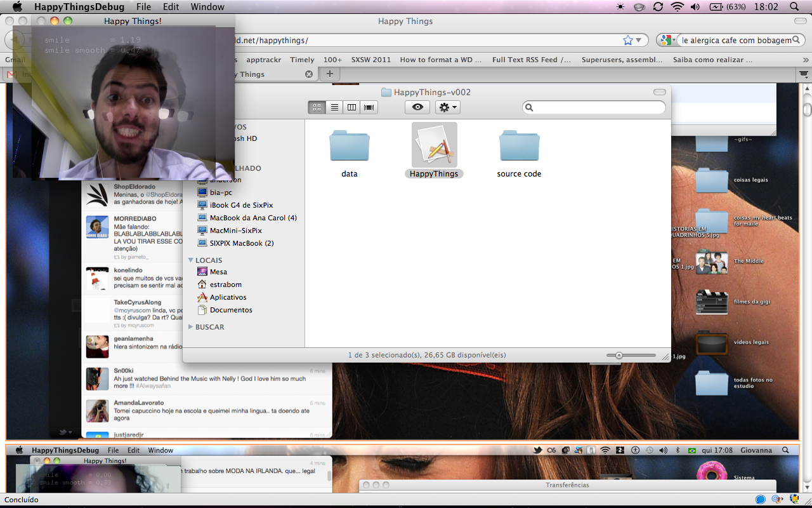Click the volume icon in menu bar
The width and height of the screenshot is (812, 508).
(695, 7)
